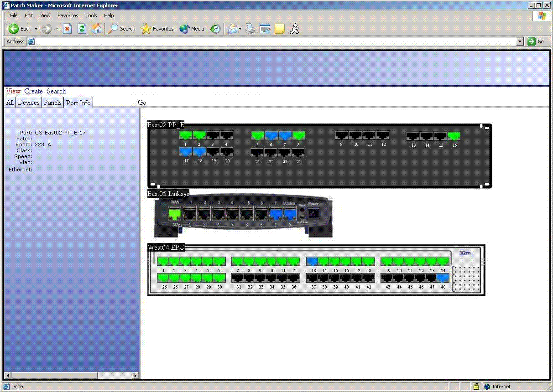Select blue port 13 on West04 EPO switch

312,262
